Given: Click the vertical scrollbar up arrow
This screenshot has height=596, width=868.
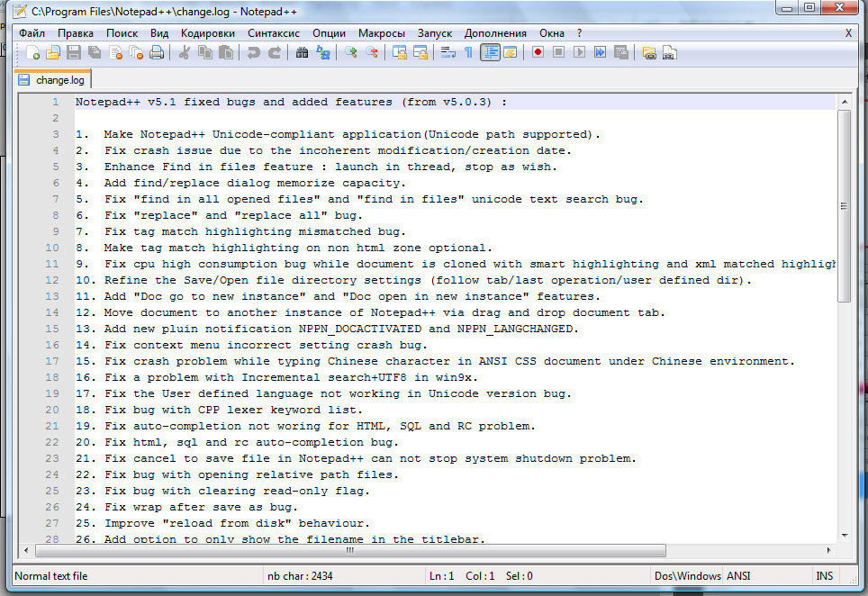Looking at the screenshot, I should tap(845, 102).
